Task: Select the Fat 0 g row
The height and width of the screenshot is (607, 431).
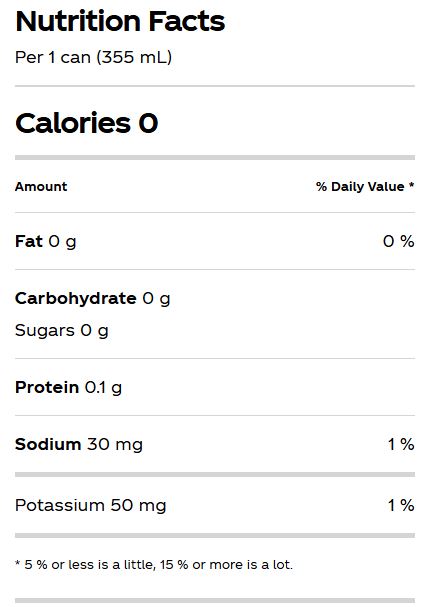Action: (x=215, y=241)
